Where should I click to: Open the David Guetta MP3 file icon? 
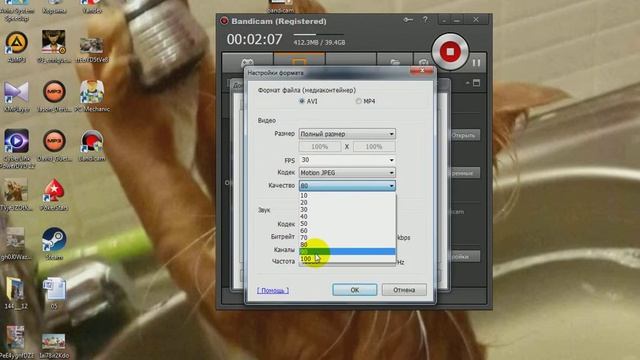(x=54, y=145)
